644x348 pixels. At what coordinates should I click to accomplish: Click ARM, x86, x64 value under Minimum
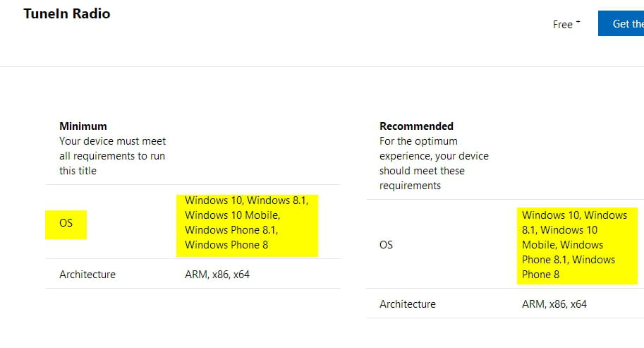[217, 275]
